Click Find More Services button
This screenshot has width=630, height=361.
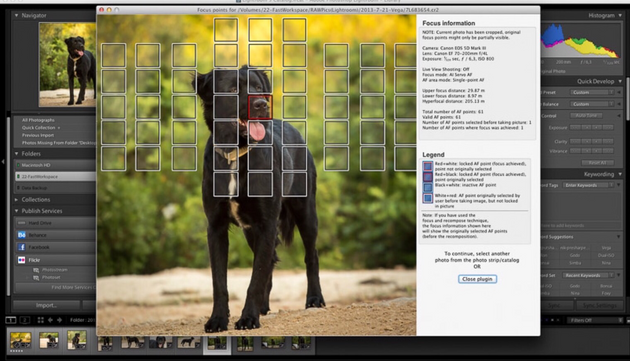[55, 287]
